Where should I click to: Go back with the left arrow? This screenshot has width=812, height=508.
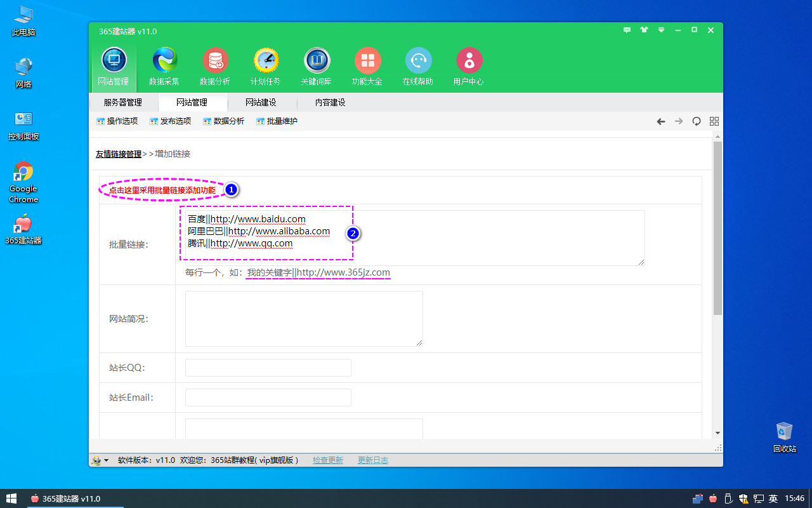(661, 121)
